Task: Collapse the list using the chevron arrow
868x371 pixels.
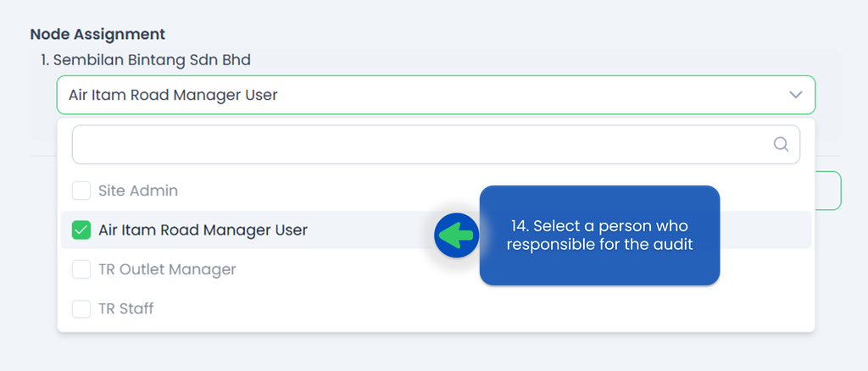Action: coord(795,95)
